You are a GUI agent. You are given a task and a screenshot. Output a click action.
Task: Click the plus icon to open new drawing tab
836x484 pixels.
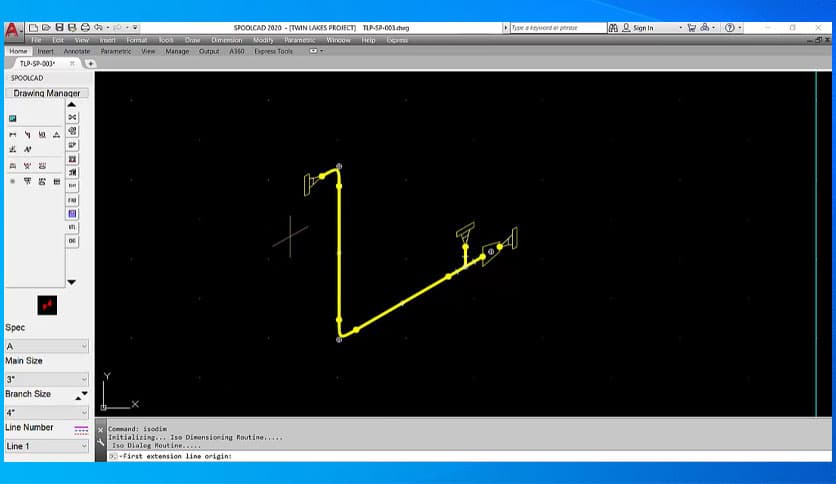click(x=90, y=63)
